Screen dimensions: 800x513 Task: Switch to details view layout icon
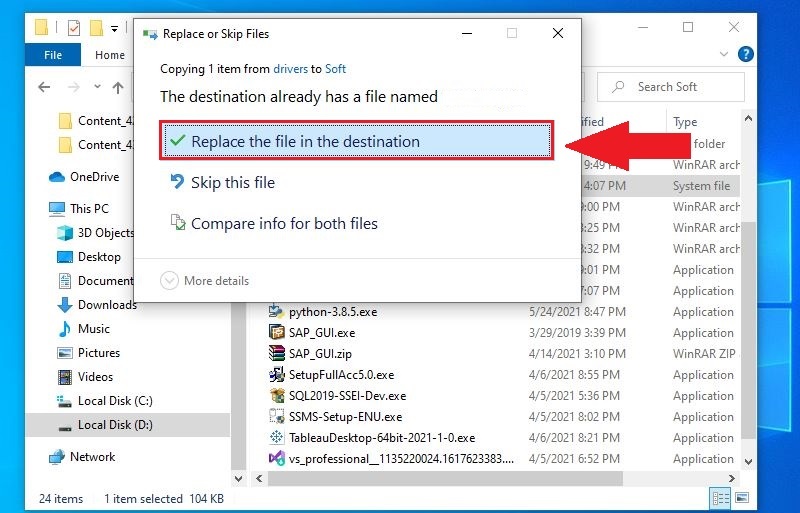tap(719, 498)
